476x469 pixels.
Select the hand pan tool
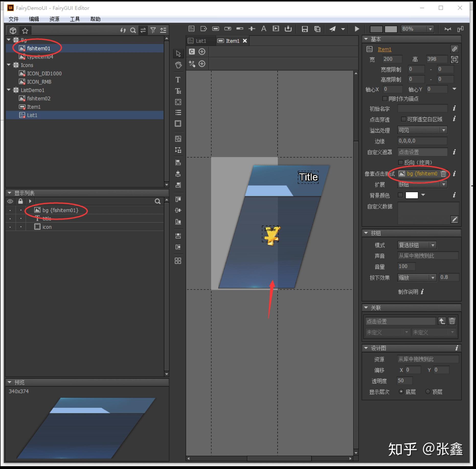[x=178, y=65]
